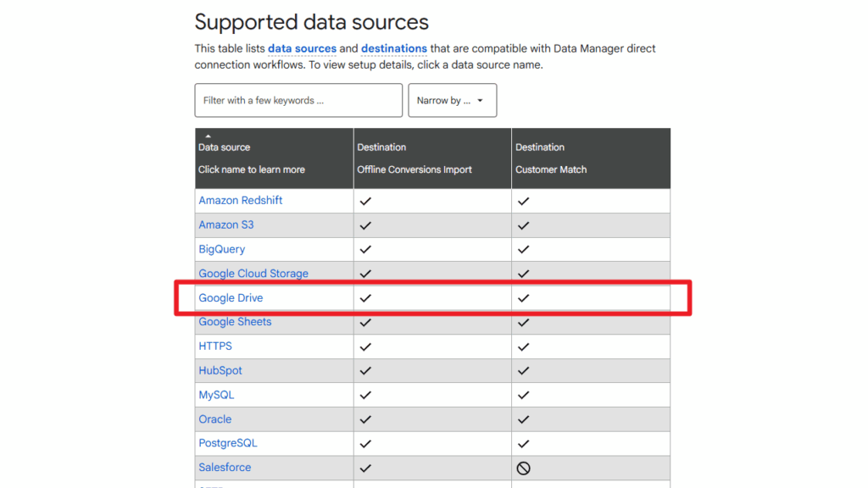Click the HTTPS data source link
This screenshot has width=868, height=488.
[x=215, y=346]
